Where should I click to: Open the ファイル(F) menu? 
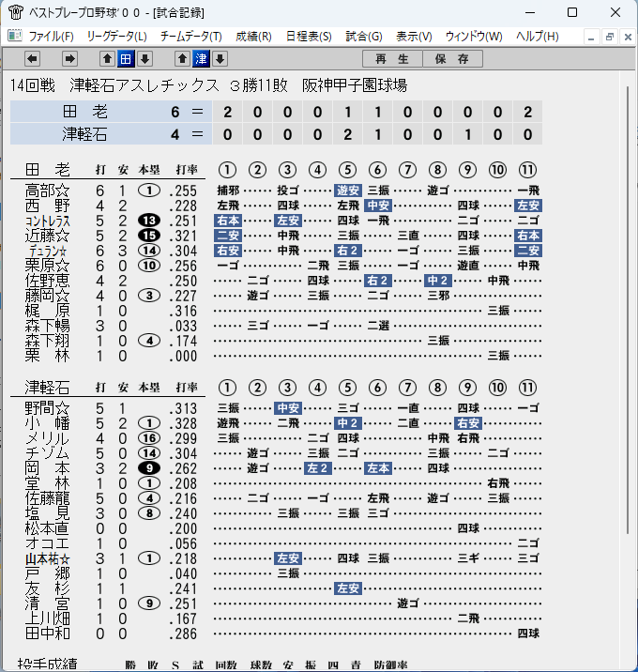51,37
